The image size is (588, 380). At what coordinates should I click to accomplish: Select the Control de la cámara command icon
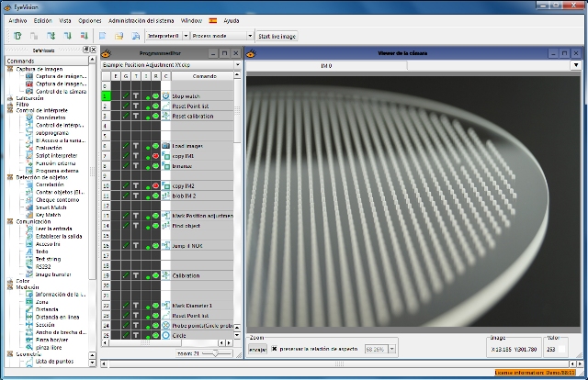coord(29,92)
